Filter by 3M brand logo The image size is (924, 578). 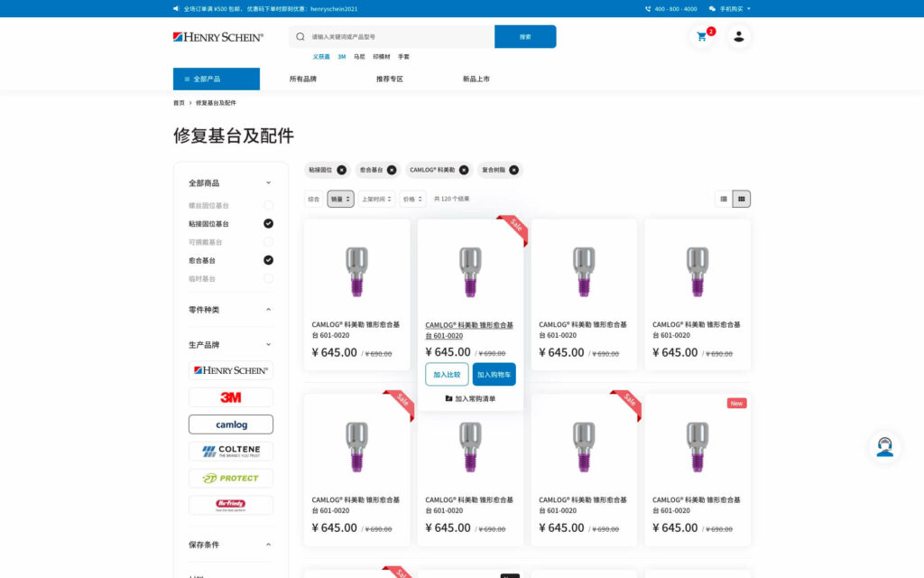point(231,397)
